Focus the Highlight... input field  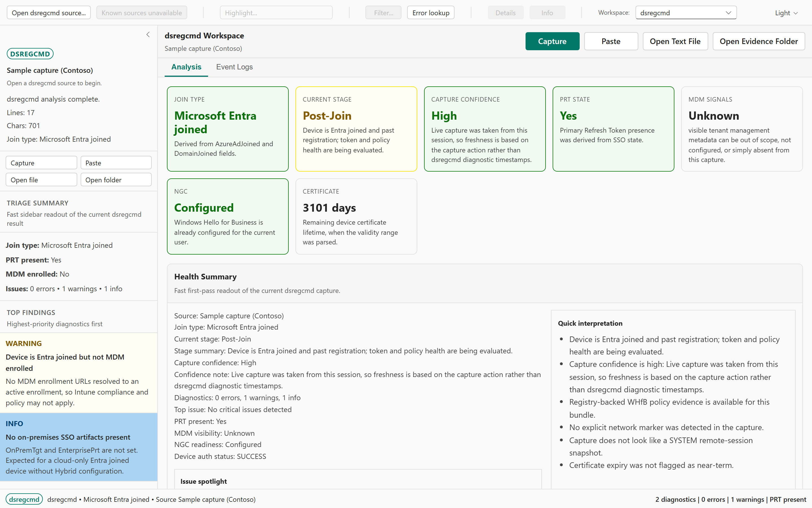click(276, 13)
